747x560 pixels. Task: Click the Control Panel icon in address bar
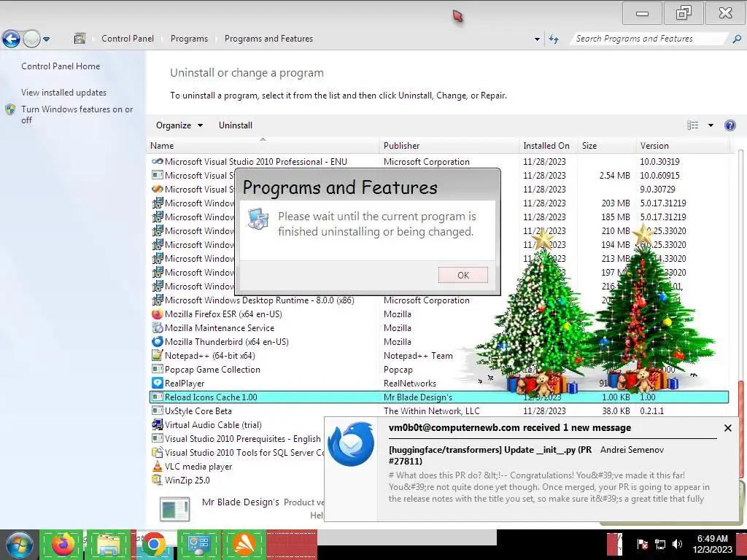tap(80, 39)
